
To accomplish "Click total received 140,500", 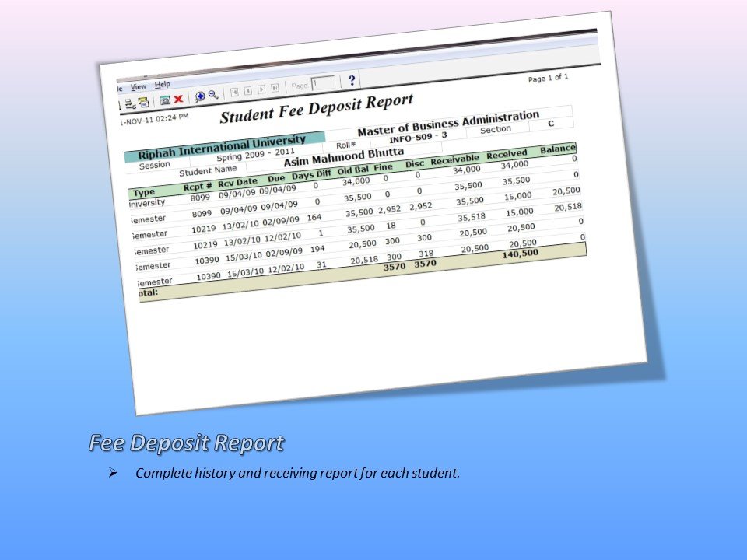I will point(520,254).
